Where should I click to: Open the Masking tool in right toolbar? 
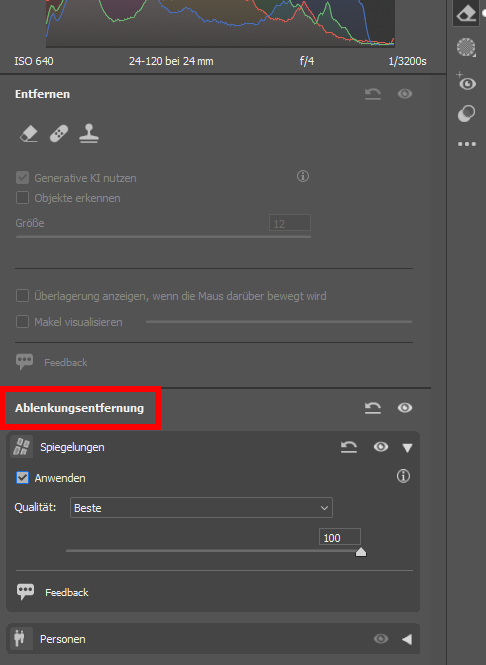pyautogui.click(x=466, y=47)
